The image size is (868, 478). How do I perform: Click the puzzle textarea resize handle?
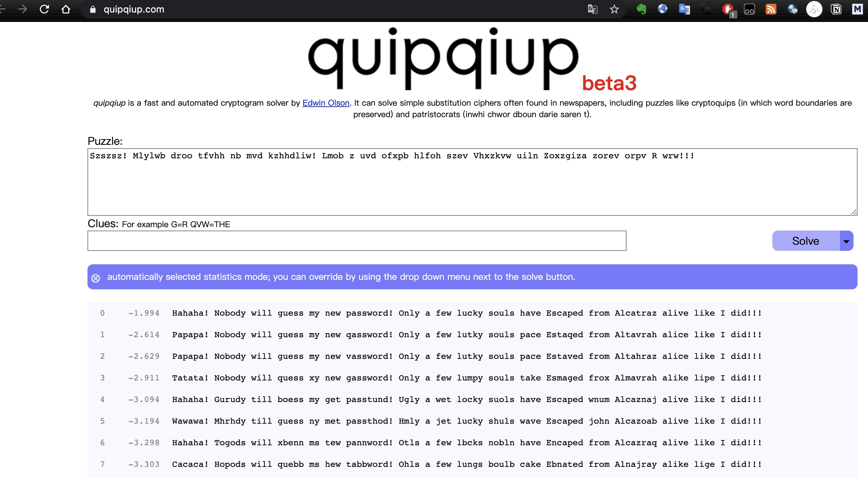tap(853, 212)
